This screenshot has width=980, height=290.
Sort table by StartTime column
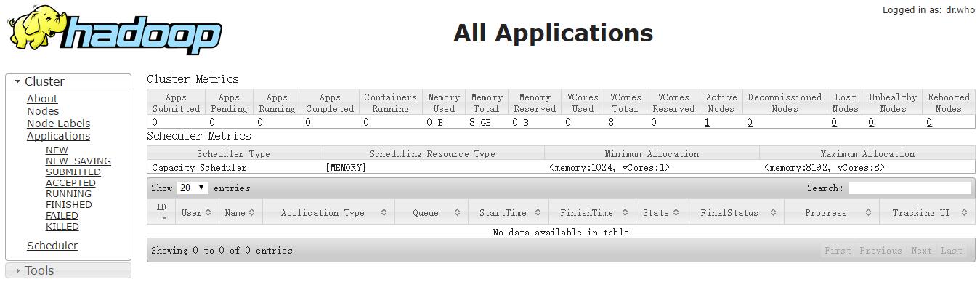click(509, 212)
